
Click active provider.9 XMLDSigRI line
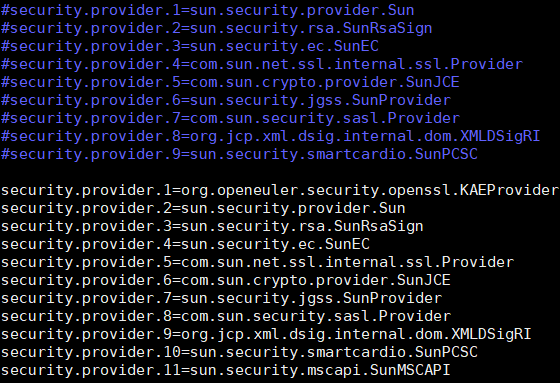(x=266, y=334)
